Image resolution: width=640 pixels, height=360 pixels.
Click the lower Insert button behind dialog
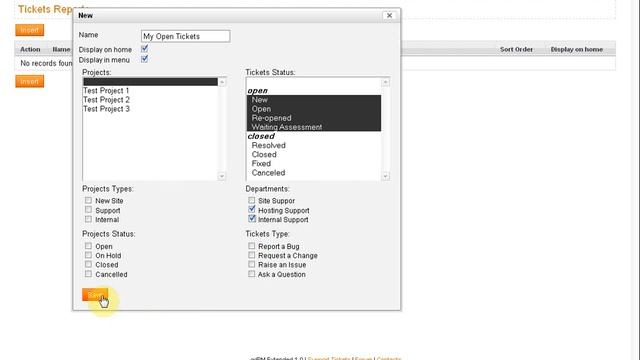[x=29, y=81]
